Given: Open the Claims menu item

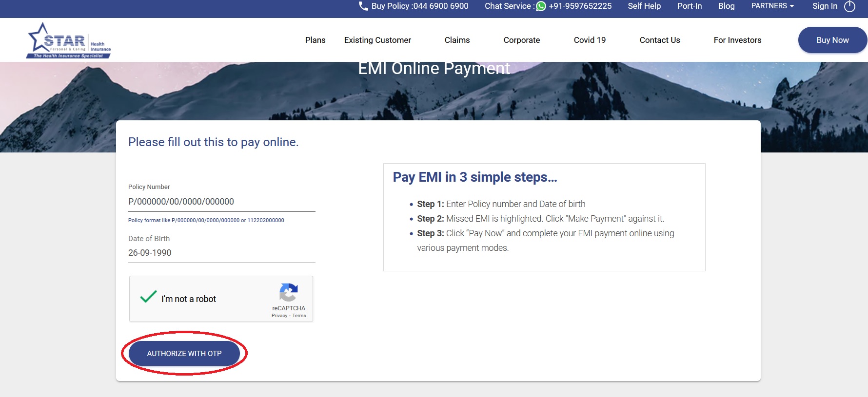Looking at the screenshot, I should [x=457, y=40].
